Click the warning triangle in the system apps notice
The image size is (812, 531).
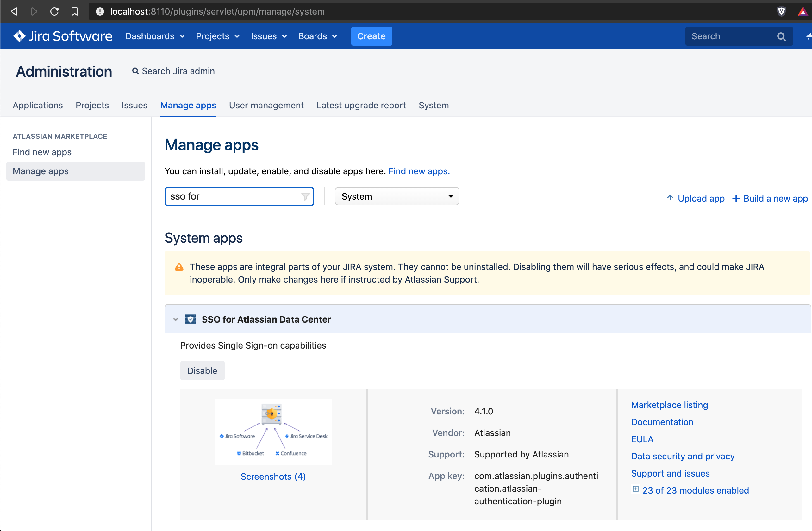tap(179, 267)
